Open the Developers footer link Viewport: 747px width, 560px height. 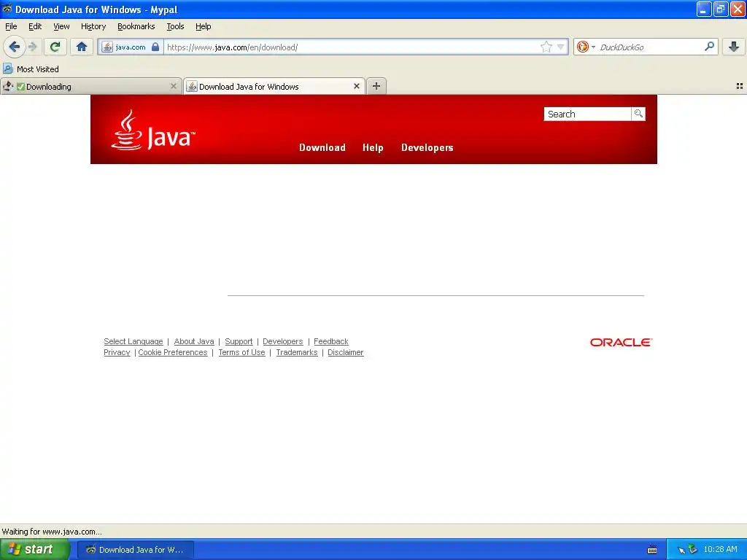tap(283, 341)
